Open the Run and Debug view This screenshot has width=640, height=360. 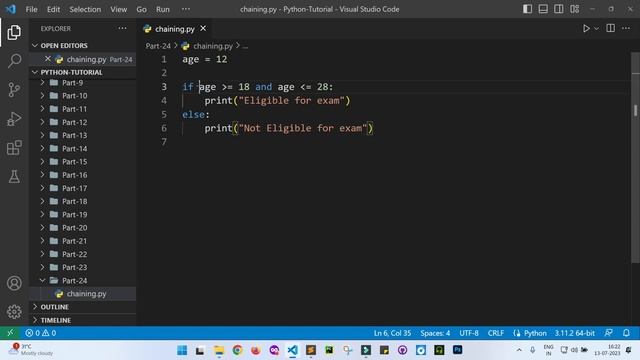click(x=14, y=119)
